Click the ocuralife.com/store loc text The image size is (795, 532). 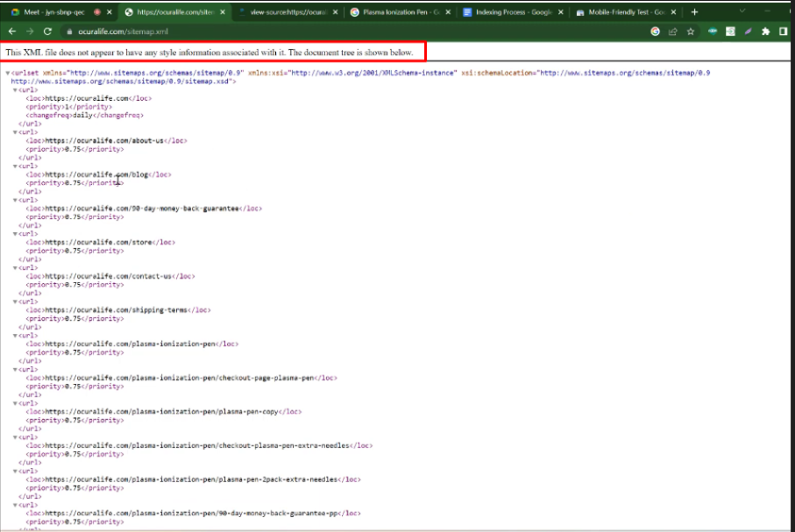98,243
